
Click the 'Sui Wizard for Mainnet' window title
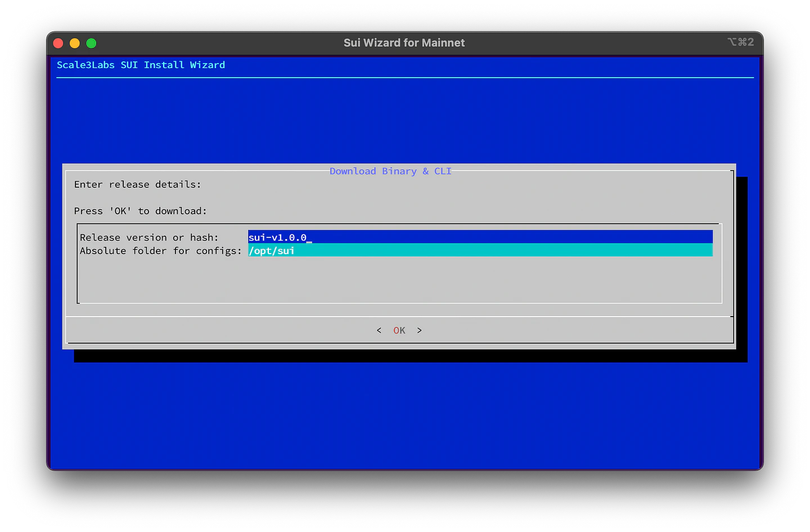point(404,43)
